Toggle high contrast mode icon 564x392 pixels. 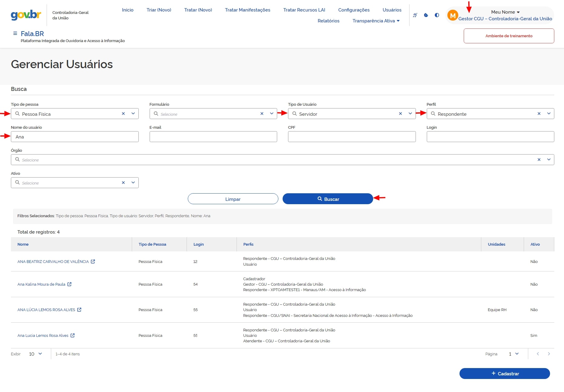click(x=437, y=15)
